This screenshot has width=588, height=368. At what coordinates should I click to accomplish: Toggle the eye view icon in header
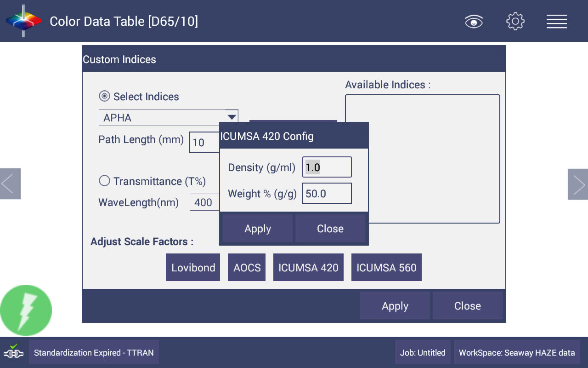(x=474, y=22)
